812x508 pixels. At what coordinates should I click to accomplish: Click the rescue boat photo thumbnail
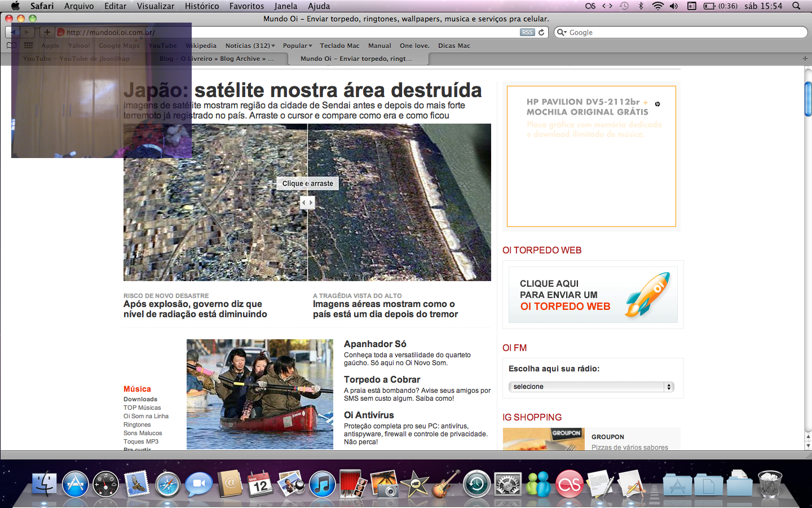260,394
